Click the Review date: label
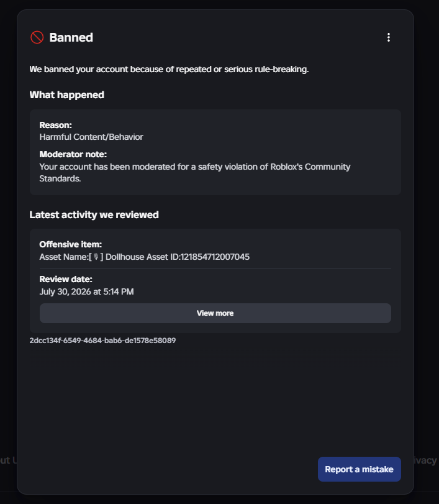Screen dimensions: 439x504 [x=66, y=279]
